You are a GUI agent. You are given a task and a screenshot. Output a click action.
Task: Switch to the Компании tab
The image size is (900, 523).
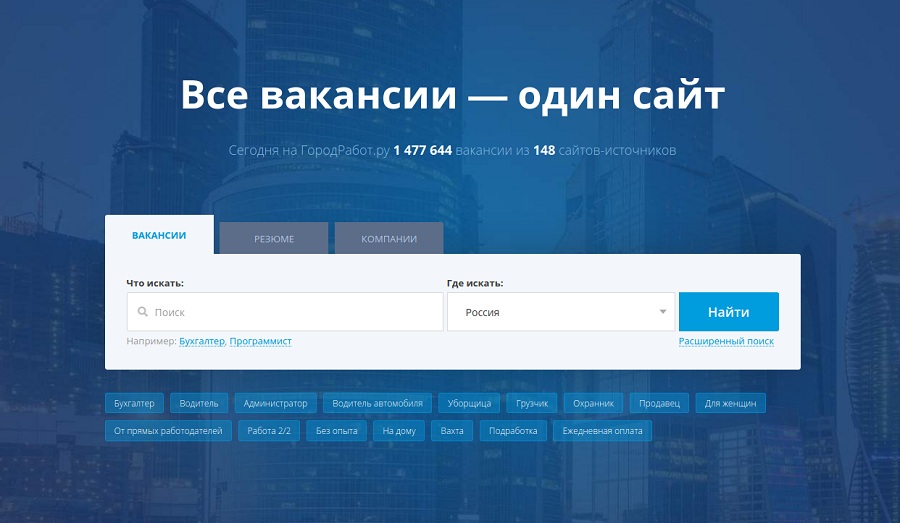point(389,239)
